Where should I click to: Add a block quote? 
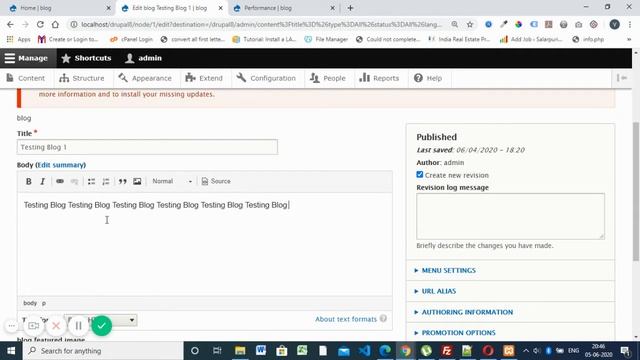point(122,181)
